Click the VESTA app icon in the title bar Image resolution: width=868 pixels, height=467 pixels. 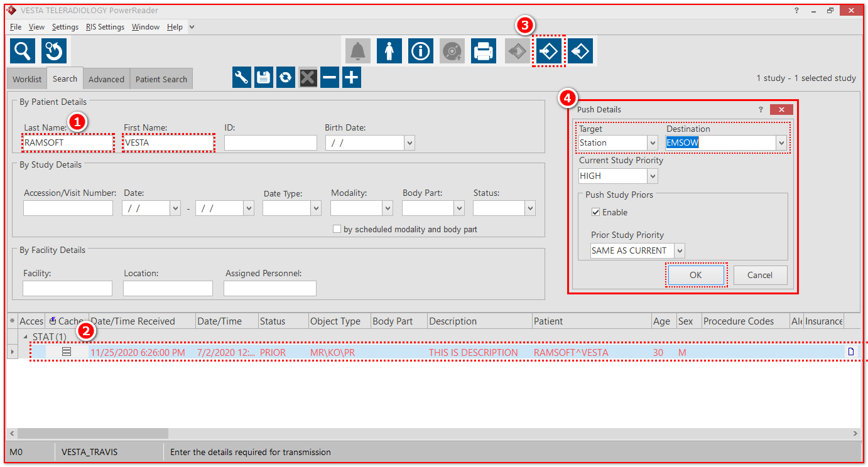click(11, 11)
